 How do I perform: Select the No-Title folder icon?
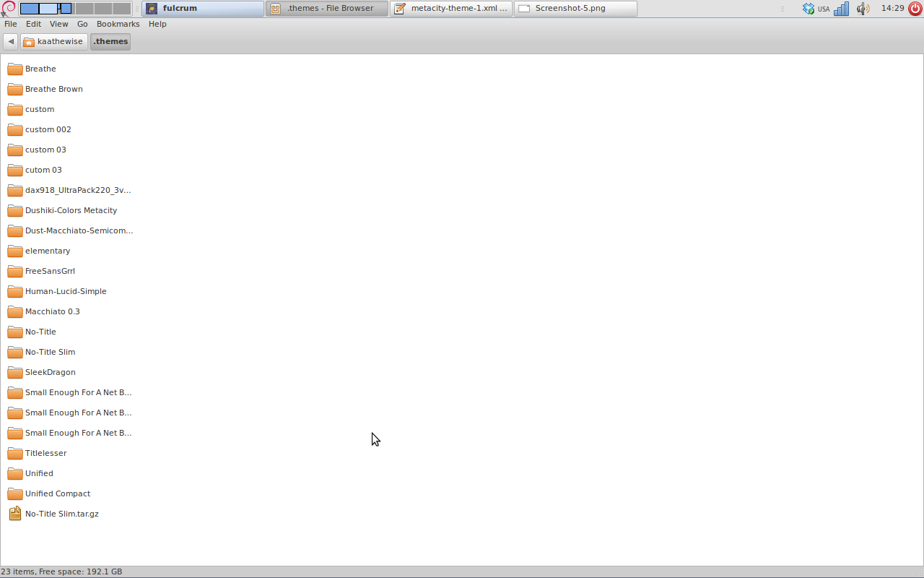pos(15,332)
